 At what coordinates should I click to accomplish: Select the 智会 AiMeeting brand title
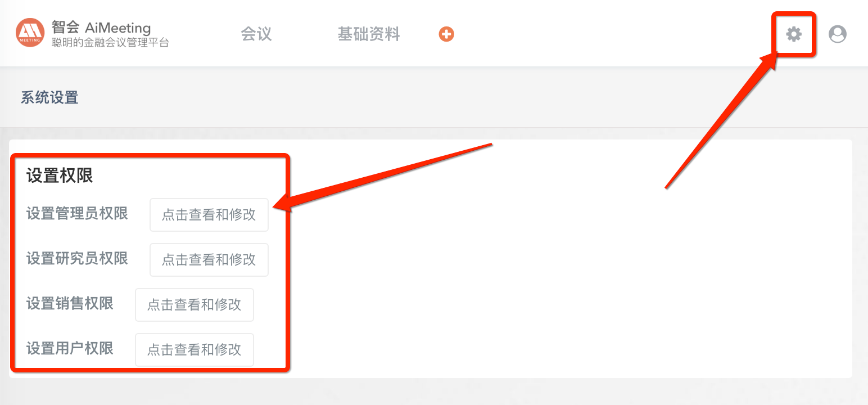[101, 27]
